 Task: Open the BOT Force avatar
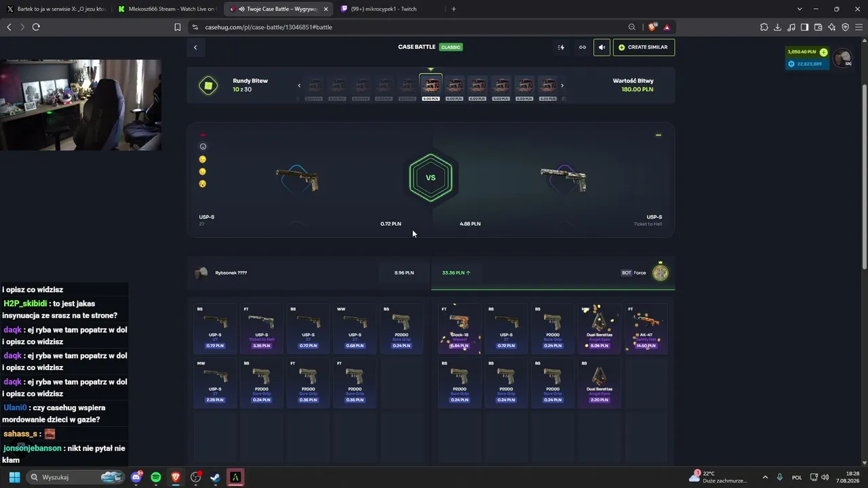660,272
